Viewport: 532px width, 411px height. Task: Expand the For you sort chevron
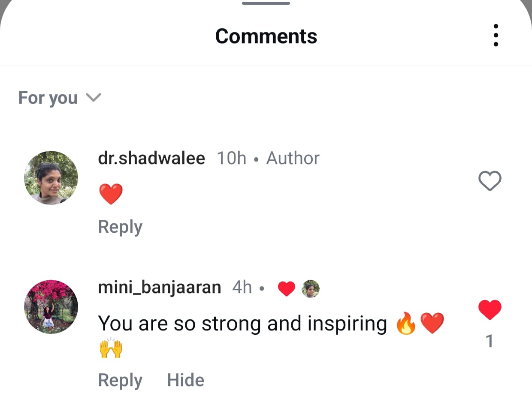[x=93, y=98]
